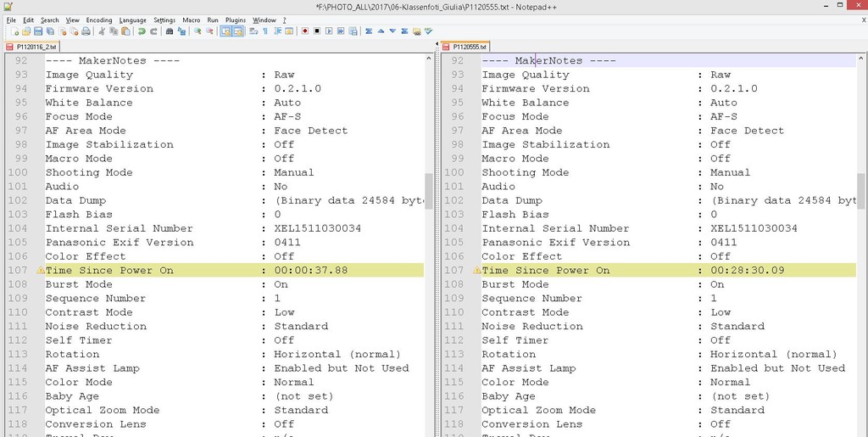
Task: Toggle synchronize horizontal scrolling button
Action: [238, 31]
